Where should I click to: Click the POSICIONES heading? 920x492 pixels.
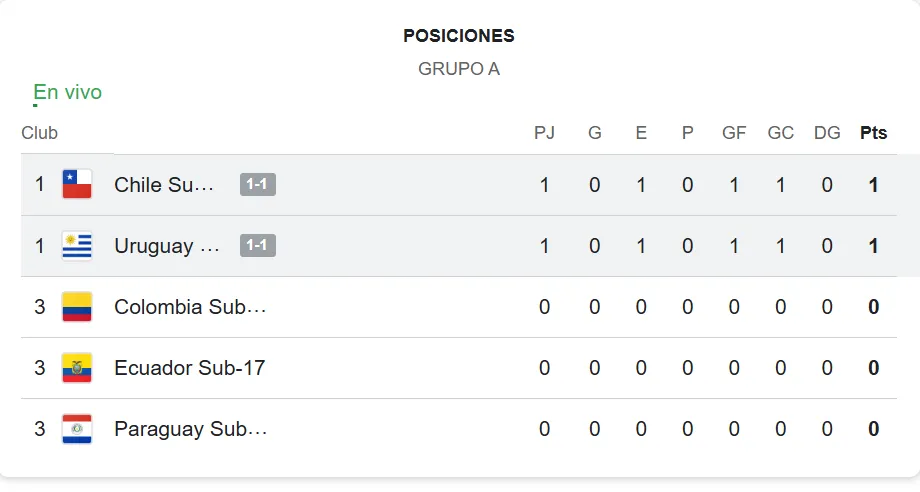[459, 36]
